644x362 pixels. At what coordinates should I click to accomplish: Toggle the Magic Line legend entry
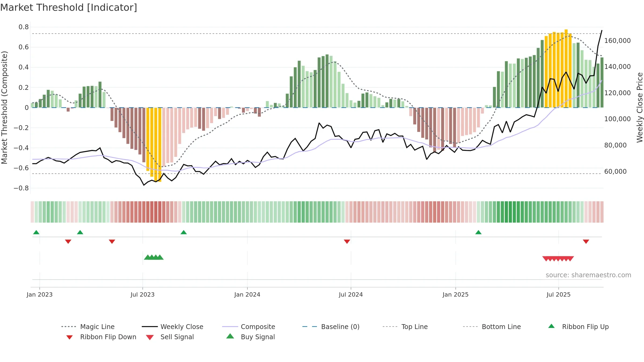coord(88,327)
